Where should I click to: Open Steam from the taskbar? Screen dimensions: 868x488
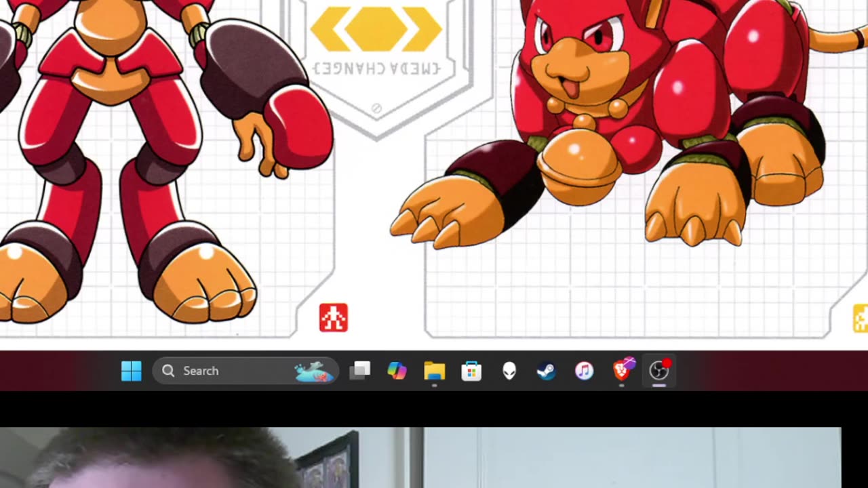coord(547,371)
